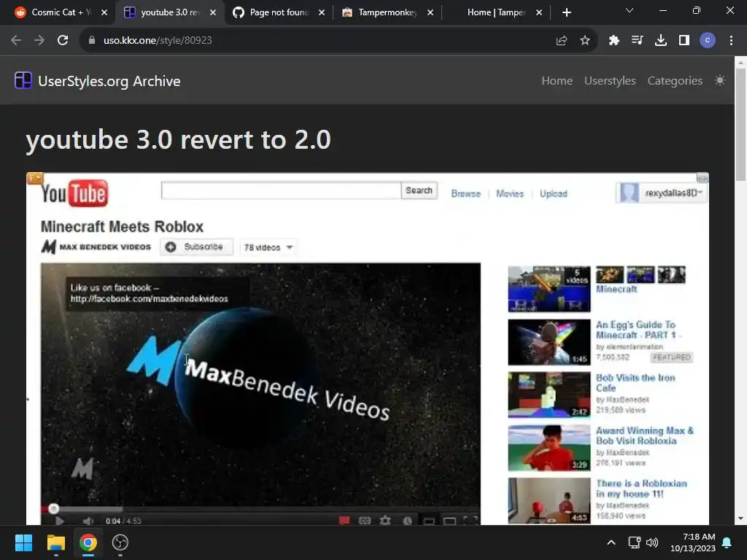The width and height of the screenshot is (747, 560).
Task: Switch to the Page not found tab
Action: point(279,12)
